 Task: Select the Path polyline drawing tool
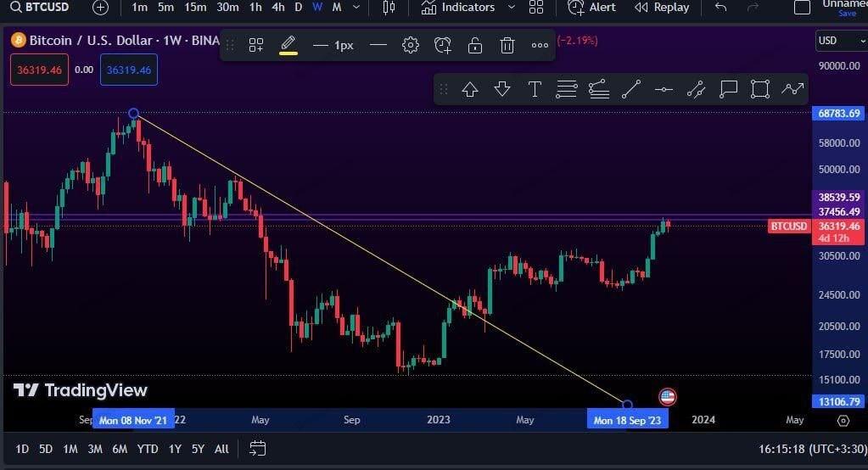[792, 89]
